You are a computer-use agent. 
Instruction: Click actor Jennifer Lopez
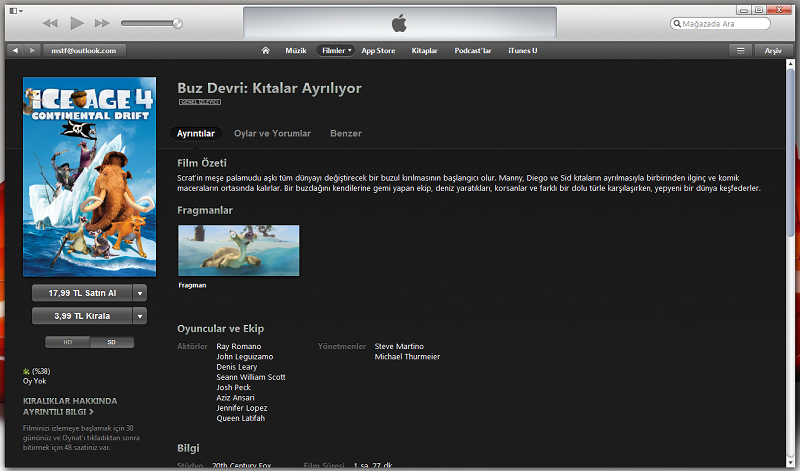coord(241,408)
